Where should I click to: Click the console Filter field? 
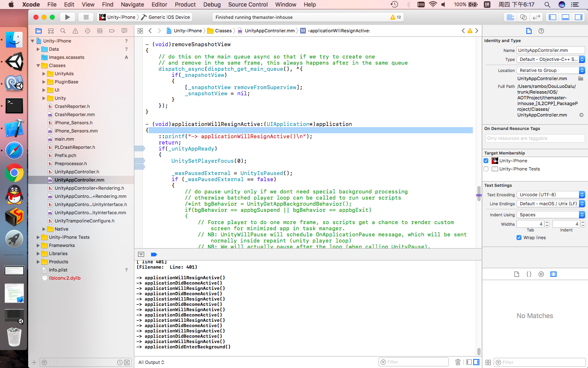click(x=414, y=362)
